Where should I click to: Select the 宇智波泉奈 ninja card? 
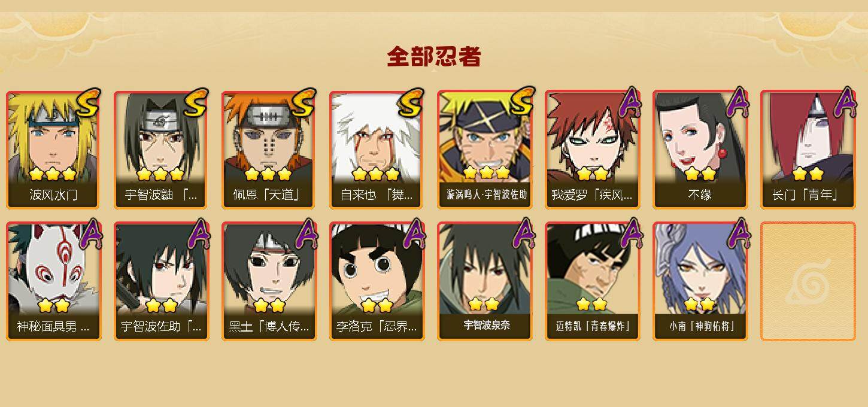click(484, 281)
